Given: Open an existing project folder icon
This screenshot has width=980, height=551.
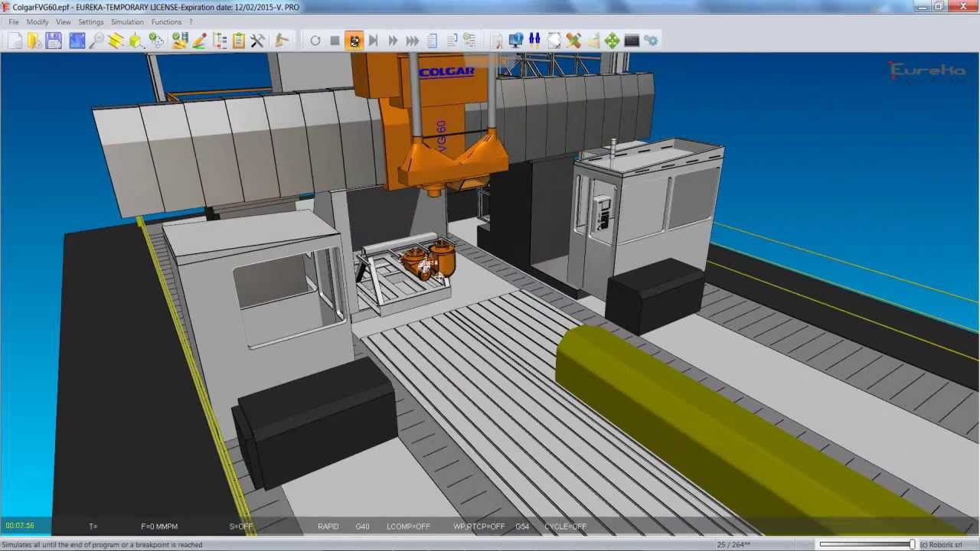Looking at the screenshot, I should (34, 41).
